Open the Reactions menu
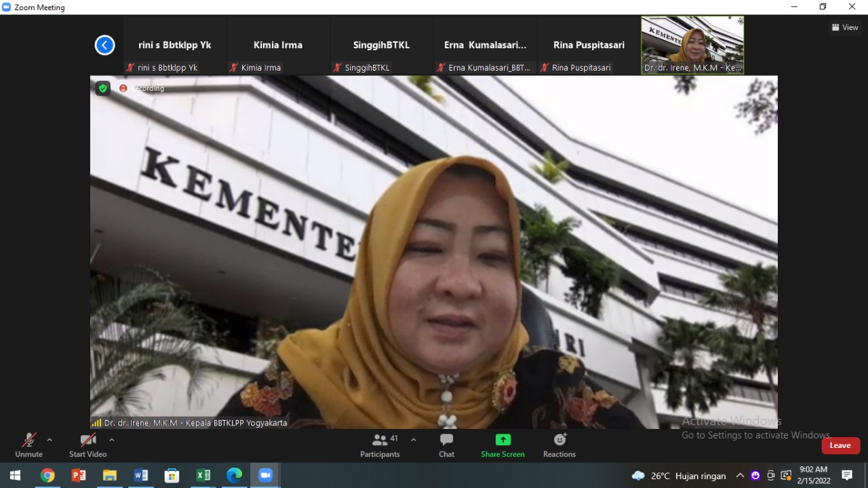 pyautogui.click(x=559, y=446)
